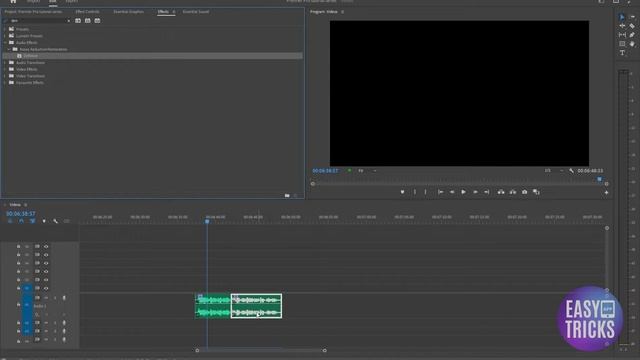Open Comparison View in the Program monitor

[536, 192]
